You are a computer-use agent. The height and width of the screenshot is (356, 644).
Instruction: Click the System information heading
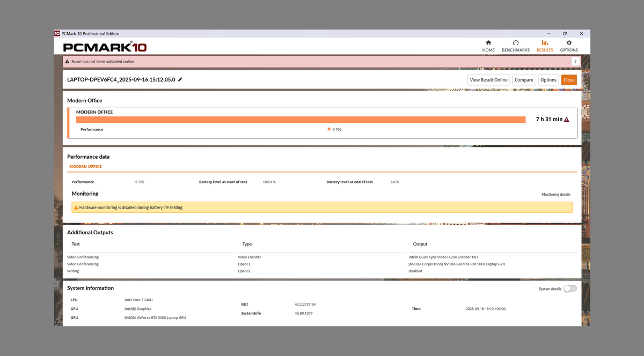click(x=90, y=288)
